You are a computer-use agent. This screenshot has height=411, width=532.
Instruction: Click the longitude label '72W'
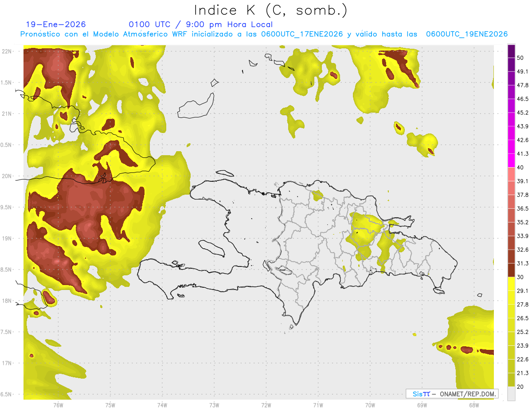pos(266,405)
